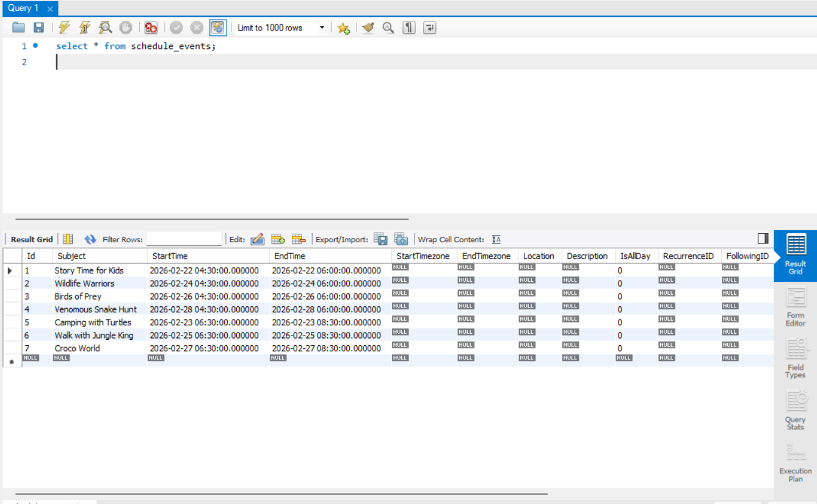817x504 pixels.
Task: Click the line 1 breakpoint dot in gutter
Action: point(35,45)
